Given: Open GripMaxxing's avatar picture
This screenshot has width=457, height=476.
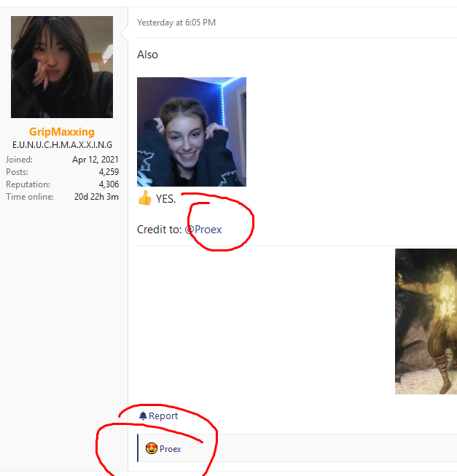Looking at the screenshot, I should 62,67.
